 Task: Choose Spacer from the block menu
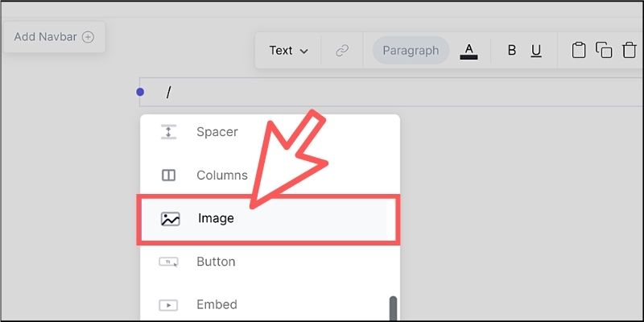pos(217,132)
